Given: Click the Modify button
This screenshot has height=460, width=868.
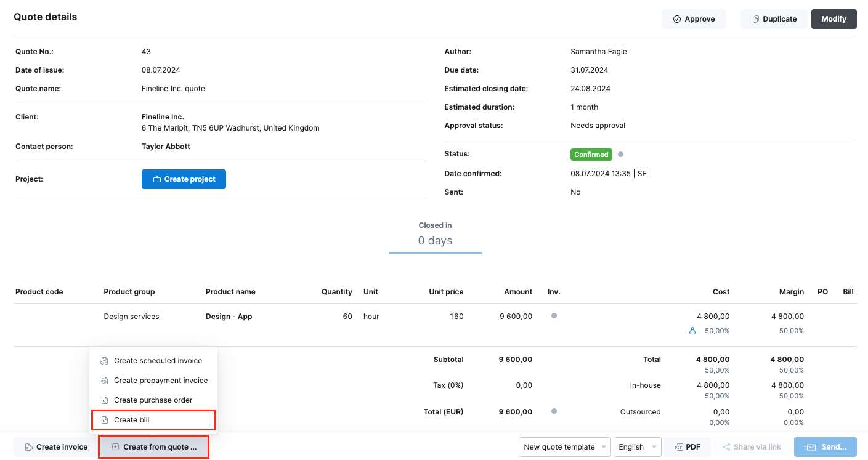Looking at the screenshot, I should point(834,19).
